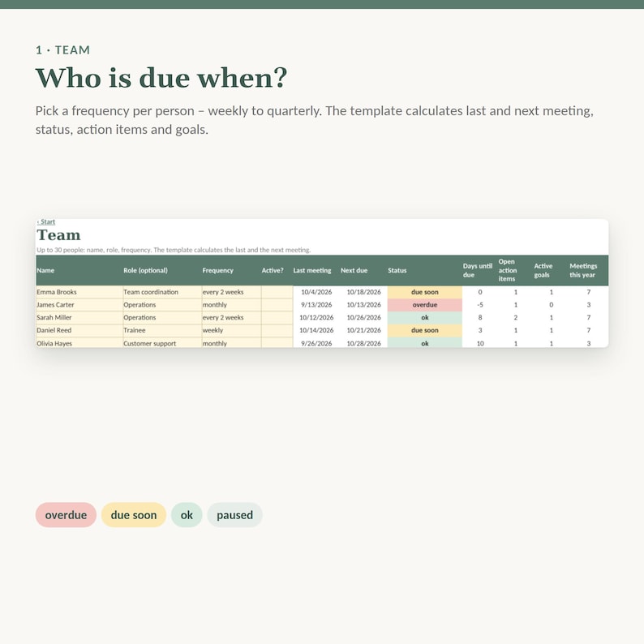The height and width of the screenshot is (644, 644).
Task: Click James Carter's empty Active? cell
Action: pyautogui.click(x=277, y=305)
